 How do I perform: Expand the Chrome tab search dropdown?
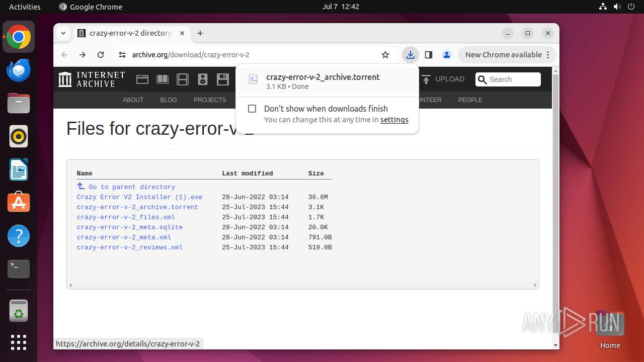(x=63, y=33)
